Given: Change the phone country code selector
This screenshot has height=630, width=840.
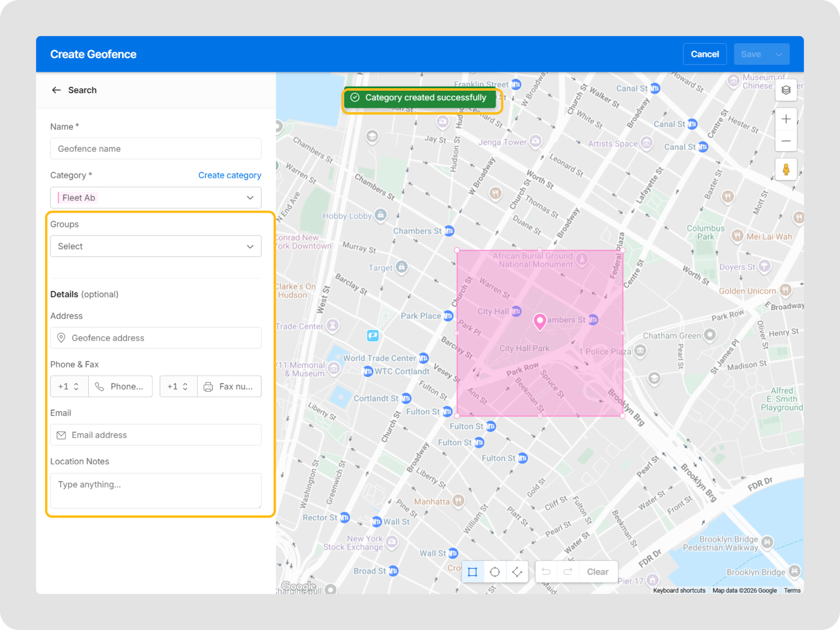Looking at the screenshot, I should point(69,386).
